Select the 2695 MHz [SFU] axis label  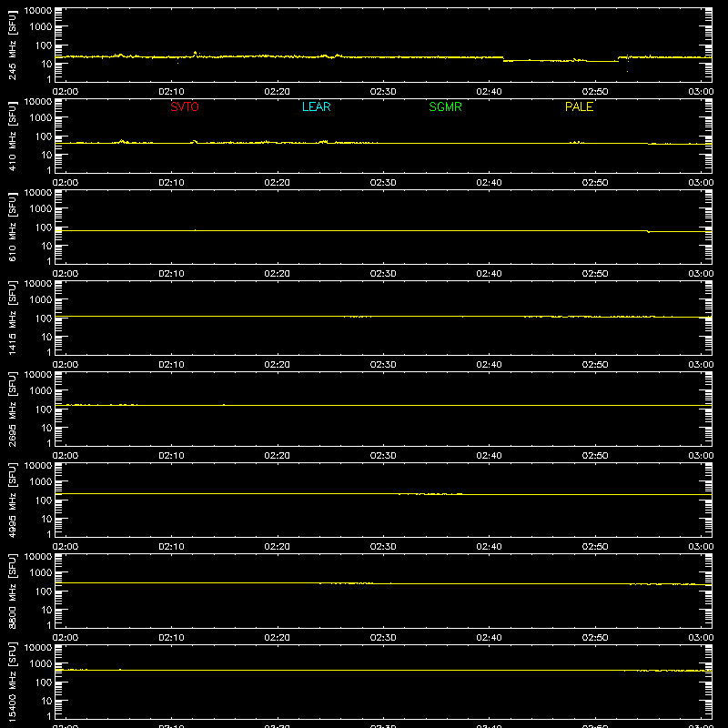pyautogui.click(x=12, y=409)
